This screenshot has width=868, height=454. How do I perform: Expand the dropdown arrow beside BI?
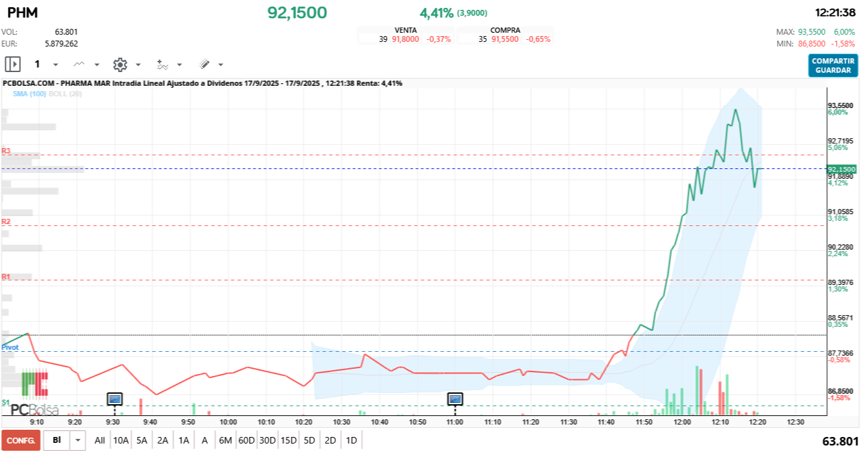78,440
